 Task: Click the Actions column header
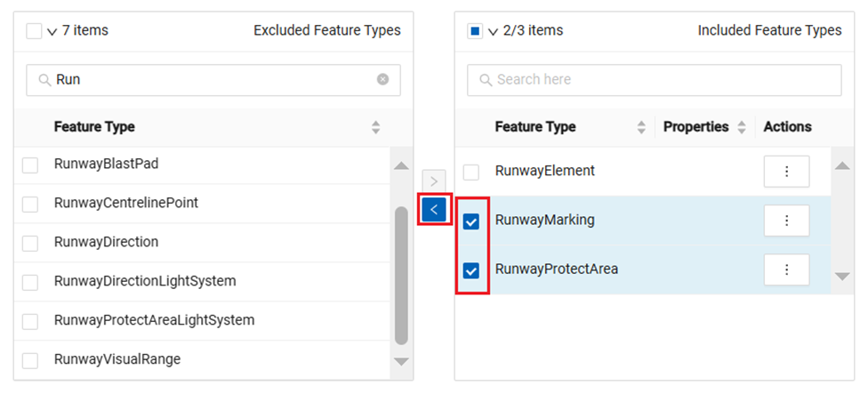787,126
